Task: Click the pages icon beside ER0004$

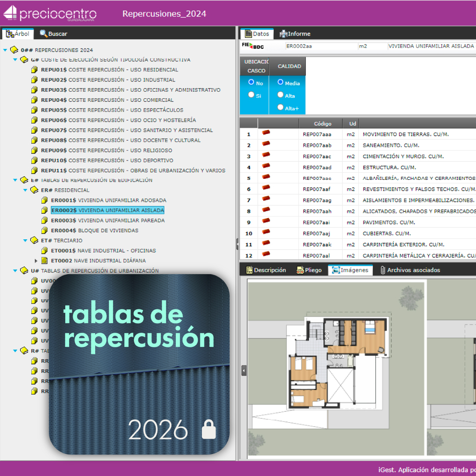Action: click(x=45, y=231)
